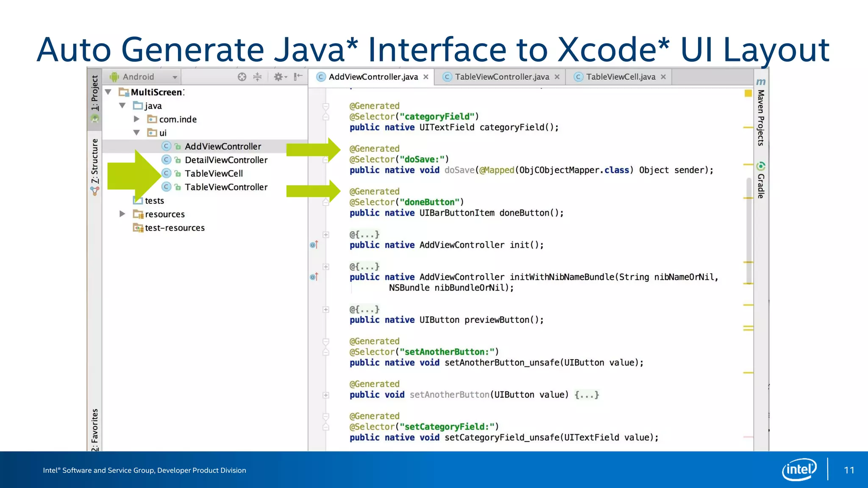Collapse the ui package
Image resolution: width=868 pixels, height=488 pixels.
click(136, 133)
